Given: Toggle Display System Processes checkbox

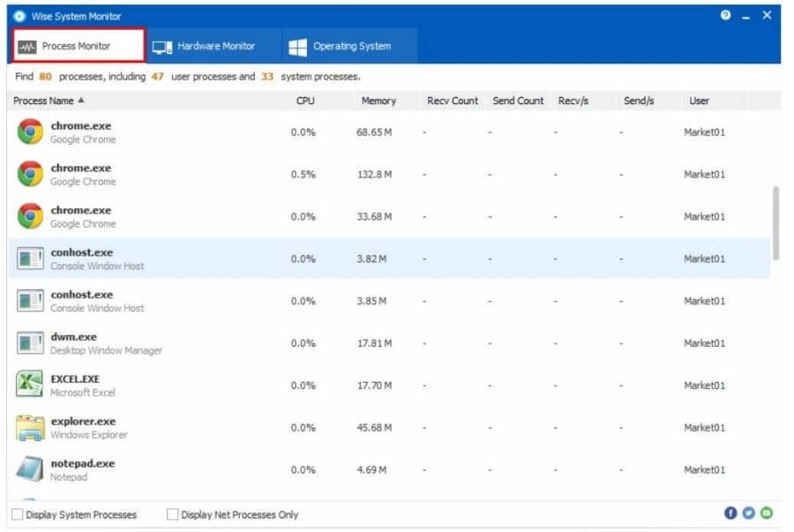Looking at the screenshot, I should click(18, 514).
